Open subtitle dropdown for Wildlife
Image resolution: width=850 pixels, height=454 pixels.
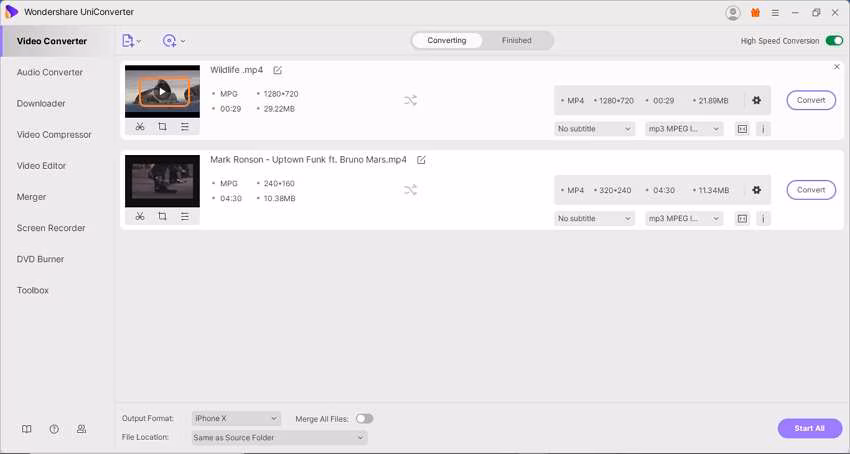click(594, 129)
